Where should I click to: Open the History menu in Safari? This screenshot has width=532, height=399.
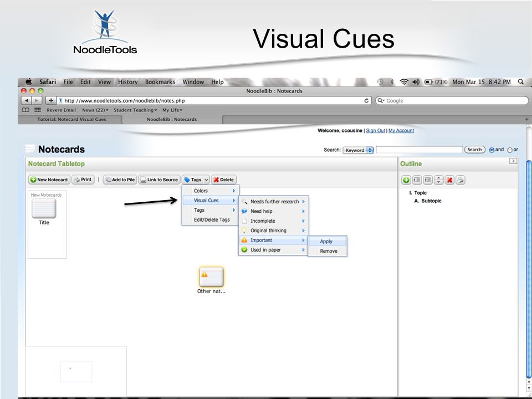[127, 82]
